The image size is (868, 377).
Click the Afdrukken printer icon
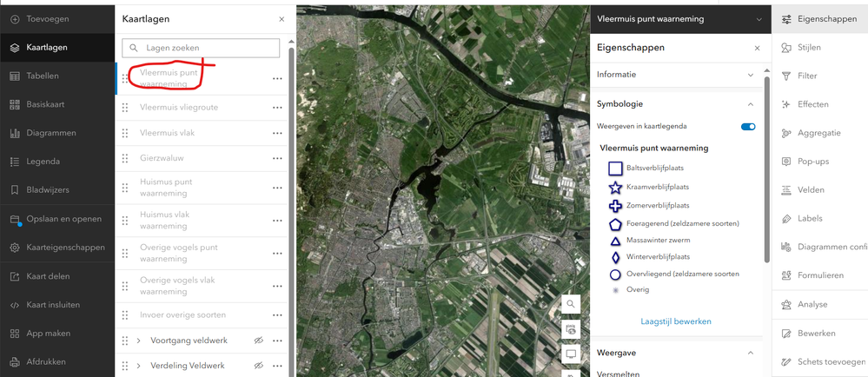pyautogui.click(x=16, y=362)
